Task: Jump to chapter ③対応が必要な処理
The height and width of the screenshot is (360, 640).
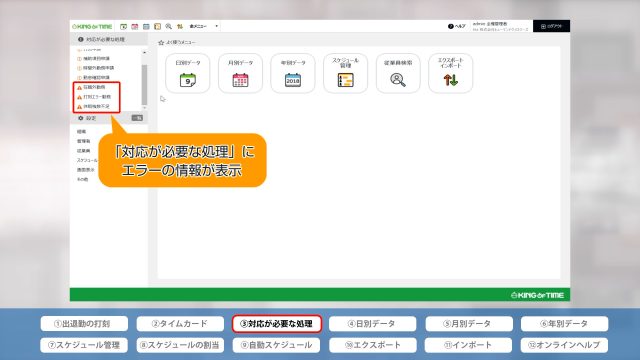Action: (277, 324)
